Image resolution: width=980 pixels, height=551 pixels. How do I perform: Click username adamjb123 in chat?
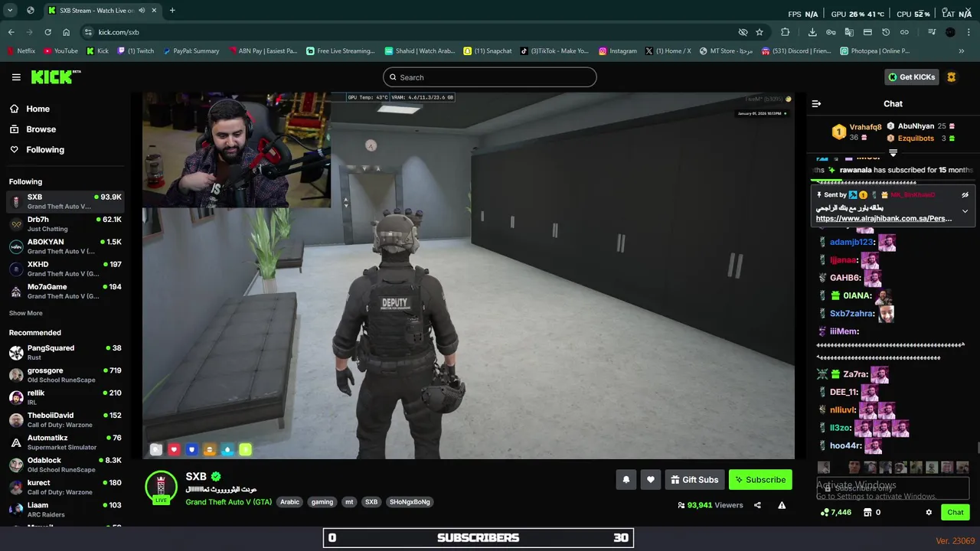click(x=851, y=243)
